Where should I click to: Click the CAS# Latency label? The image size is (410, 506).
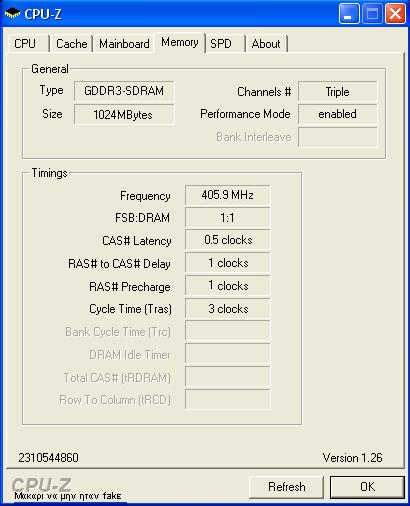point(137,241)
